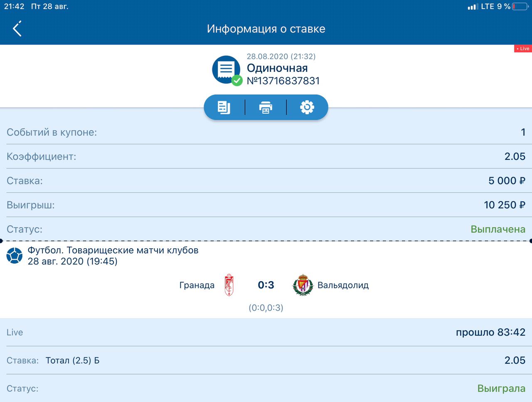Tap the 'Событий в купоне:' label
The width and height of the screenshot is (532, 402).
[x=52, y=132]
